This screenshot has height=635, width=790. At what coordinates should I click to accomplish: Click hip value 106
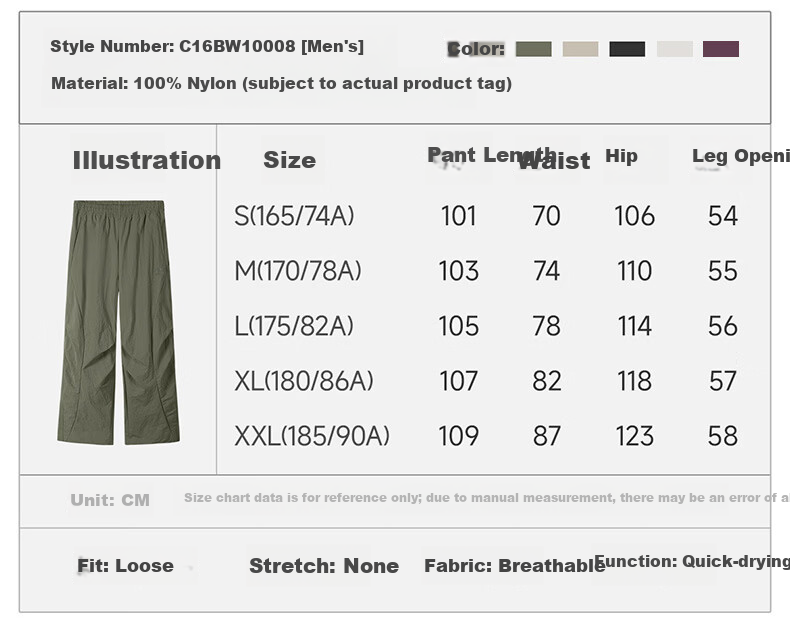point(635,216)
